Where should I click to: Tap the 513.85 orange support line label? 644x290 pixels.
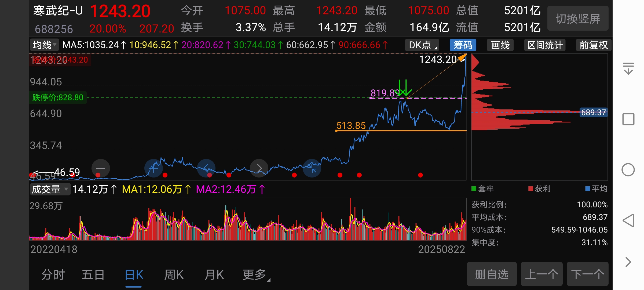(x=351, y=125)
